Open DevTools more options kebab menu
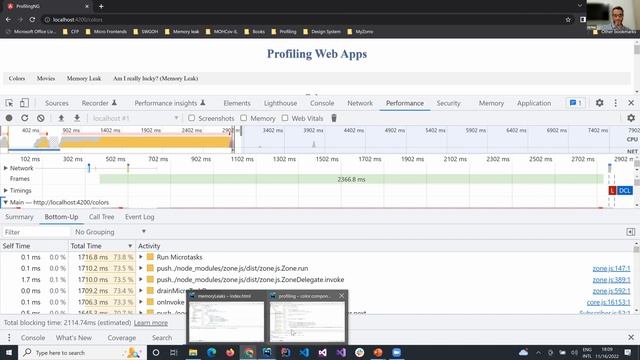Image resolution: width=640 pixels, height=360 pixels. [x=616, y=103]
